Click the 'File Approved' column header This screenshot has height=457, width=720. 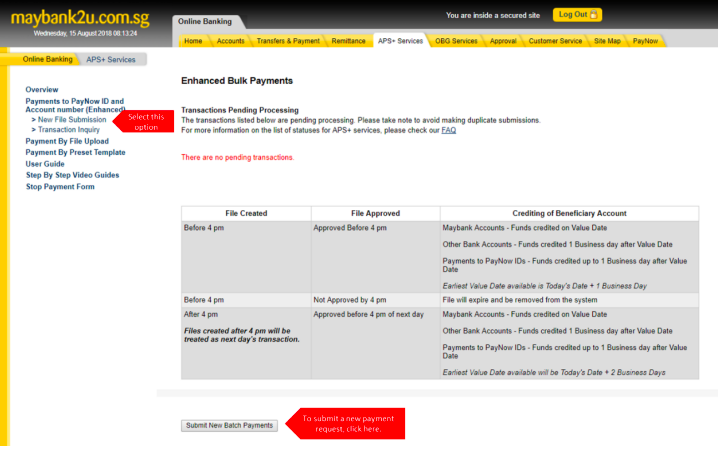pyautogui.click(x=376, y=213)
